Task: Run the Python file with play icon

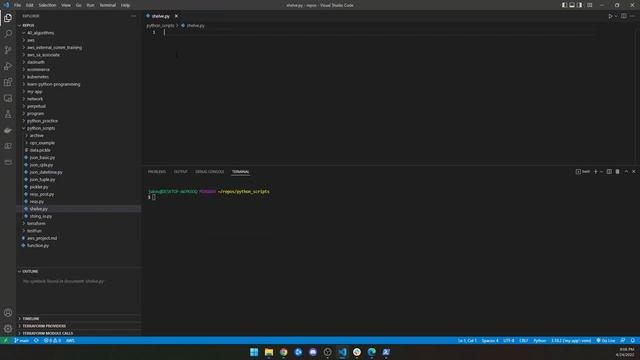Action: point(610,16)
